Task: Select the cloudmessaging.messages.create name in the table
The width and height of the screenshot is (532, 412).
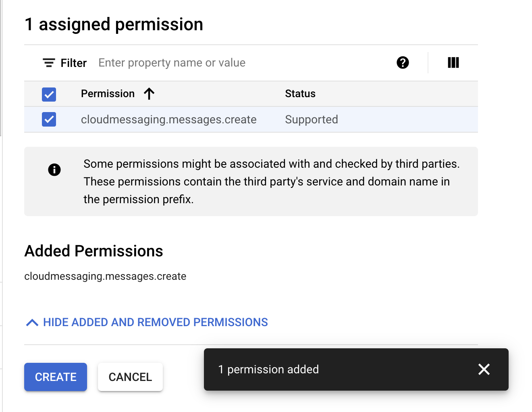Action: click(x=168, y=119)
